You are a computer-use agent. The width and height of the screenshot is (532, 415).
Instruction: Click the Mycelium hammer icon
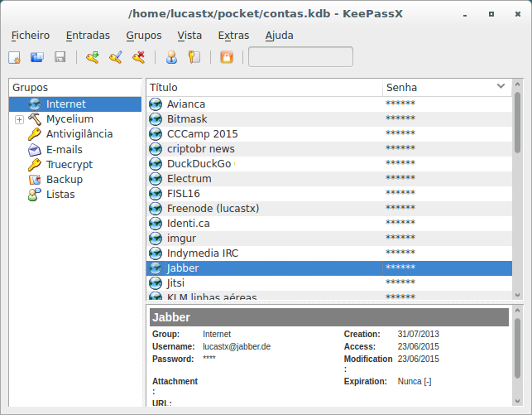pyautogui.click(x=35, y=118)
